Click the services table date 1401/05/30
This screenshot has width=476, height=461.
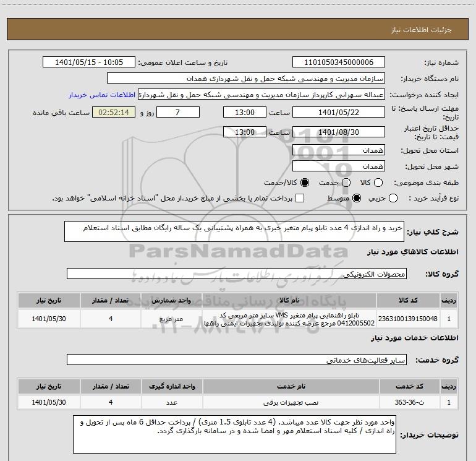[x=49, y=402]
